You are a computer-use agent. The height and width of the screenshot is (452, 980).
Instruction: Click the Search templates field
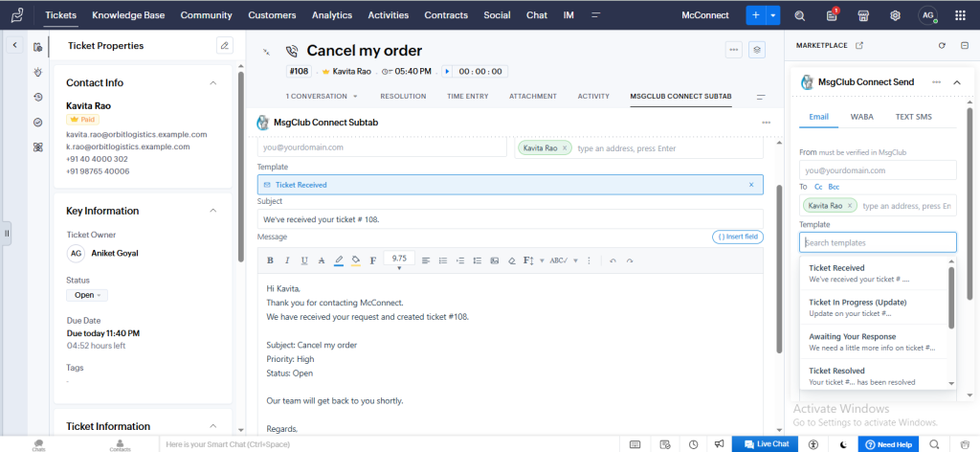pos(878,242)
